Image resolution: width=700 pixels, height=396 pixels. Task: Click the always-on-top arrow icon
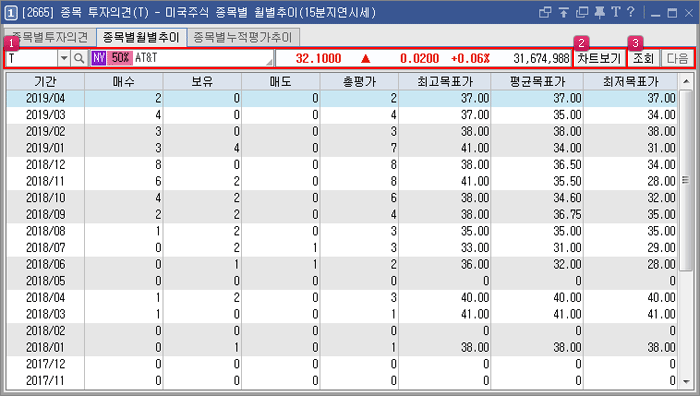coord(563,13)
